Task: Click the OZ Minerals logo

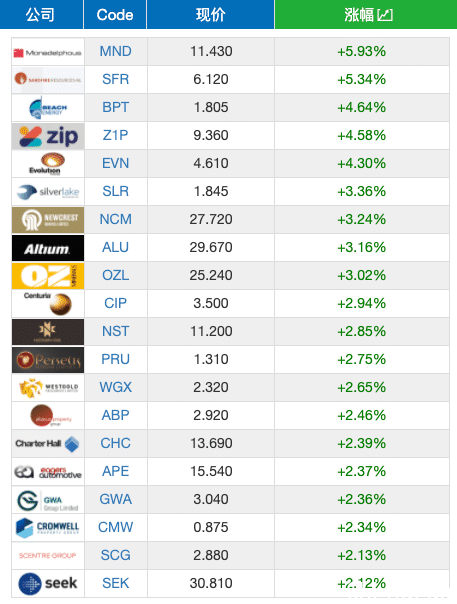Action: pos(48,276)
